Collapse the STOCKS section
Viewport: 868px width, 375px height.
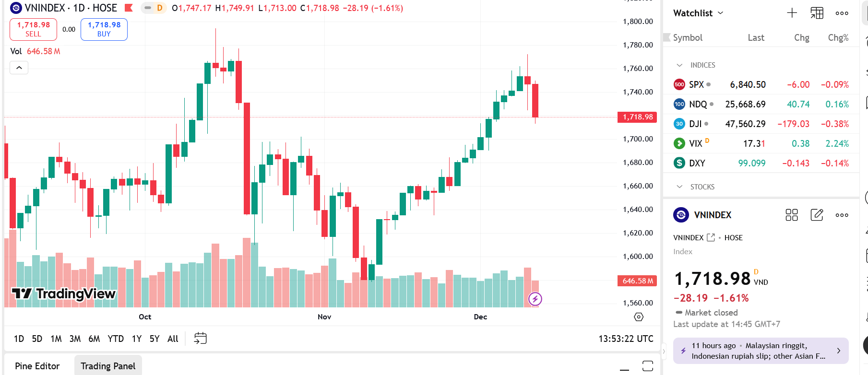pos(679,187)
